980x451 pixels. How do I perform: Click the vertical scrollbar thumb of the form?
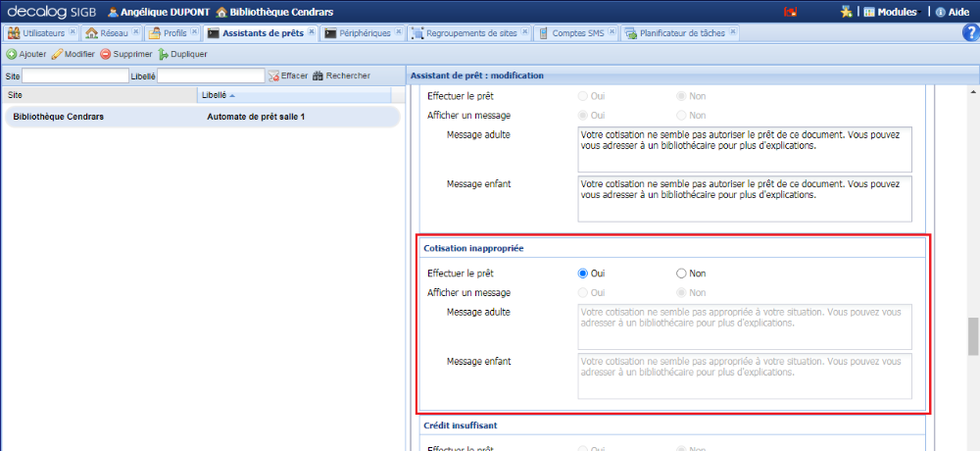973,336
